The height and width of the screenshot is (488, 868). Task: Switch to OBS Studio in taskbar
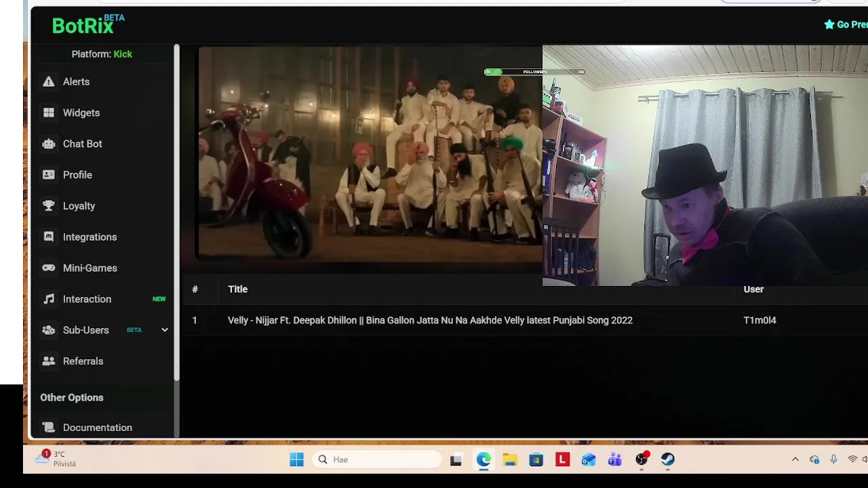[x=642, y=460]
